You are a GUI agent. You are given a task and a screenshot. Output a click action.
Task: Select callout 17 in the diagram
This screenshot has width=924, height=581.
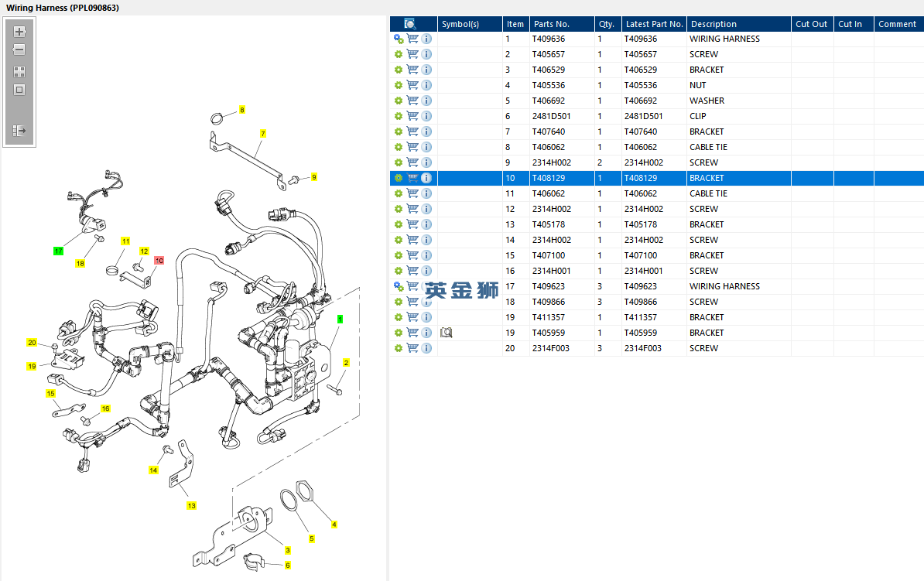[58, 251]
